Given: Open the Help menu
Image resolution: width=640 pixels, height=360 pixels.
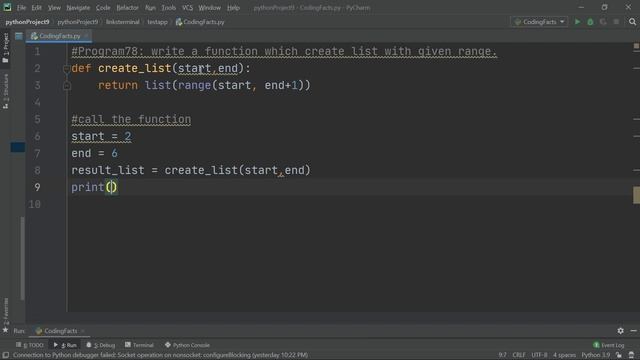Looking at the screenshot, I should [x=233, y=7].
